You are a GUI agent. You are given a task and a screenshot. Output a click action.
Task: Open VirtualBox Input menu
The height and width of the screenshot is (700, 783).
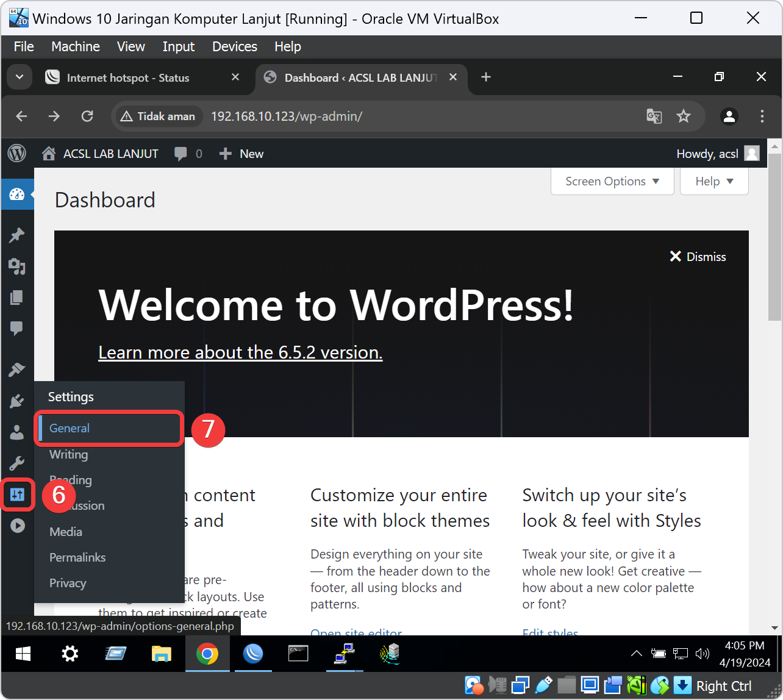179,46
